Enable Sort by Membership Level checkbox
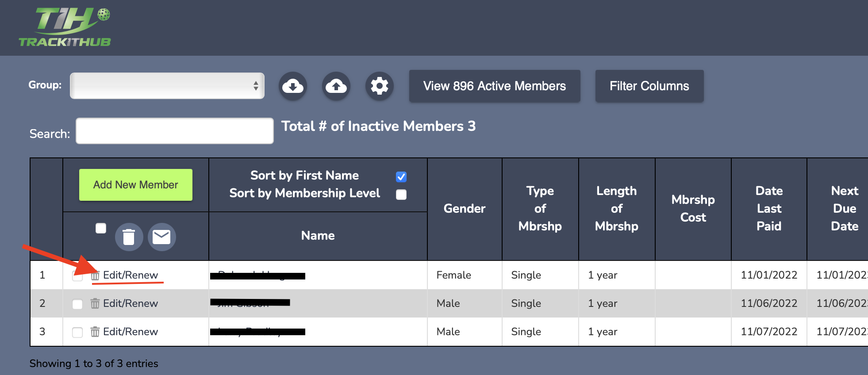 (x=401, y=195)
